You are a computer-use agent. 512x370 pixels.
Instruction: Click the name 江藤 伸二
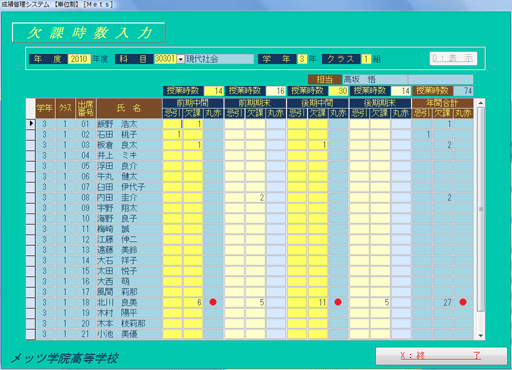[x=117, y=239]
